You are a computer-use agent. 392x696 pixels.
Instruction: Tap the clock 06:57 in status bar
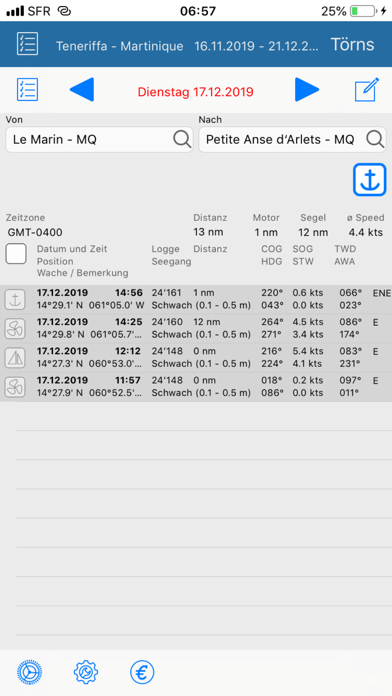[198, 11]
